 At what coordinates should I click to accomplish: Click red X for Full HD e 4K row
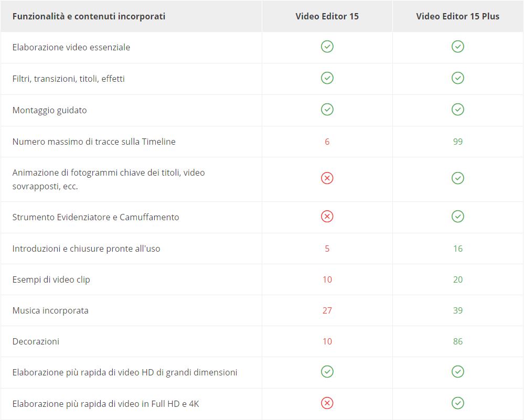coord(327,403)
